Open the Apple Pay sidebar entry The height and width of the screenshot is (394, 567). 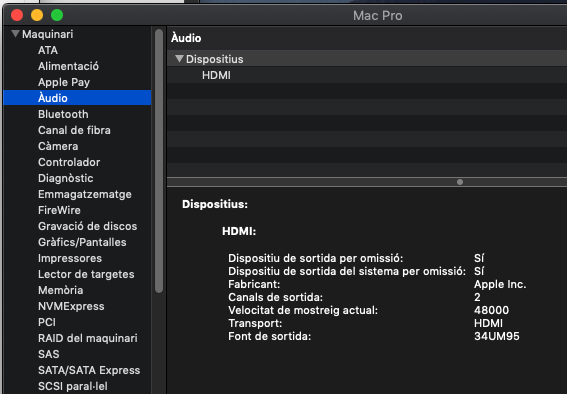coord(64,82)
